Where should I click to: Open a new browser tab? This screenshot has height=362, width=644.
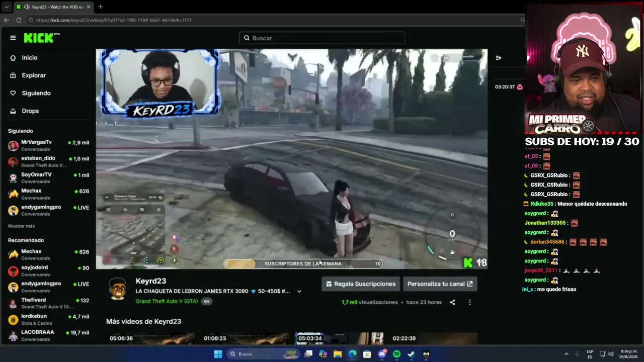click(100, 7)
